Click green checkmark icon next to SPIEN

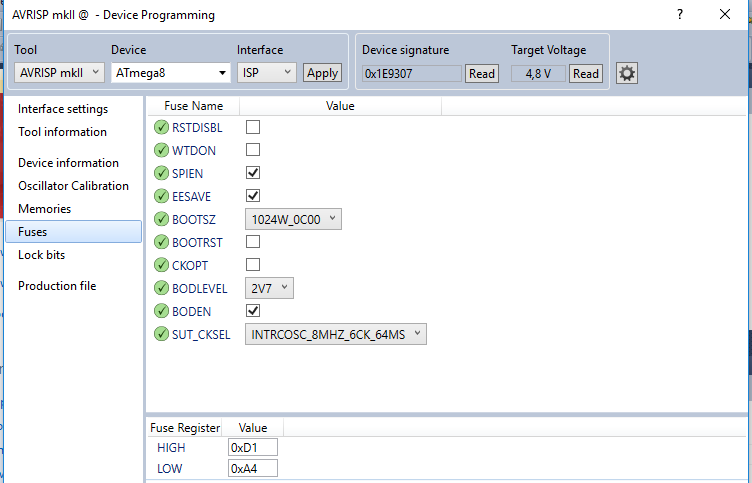[x=162, y=173]
